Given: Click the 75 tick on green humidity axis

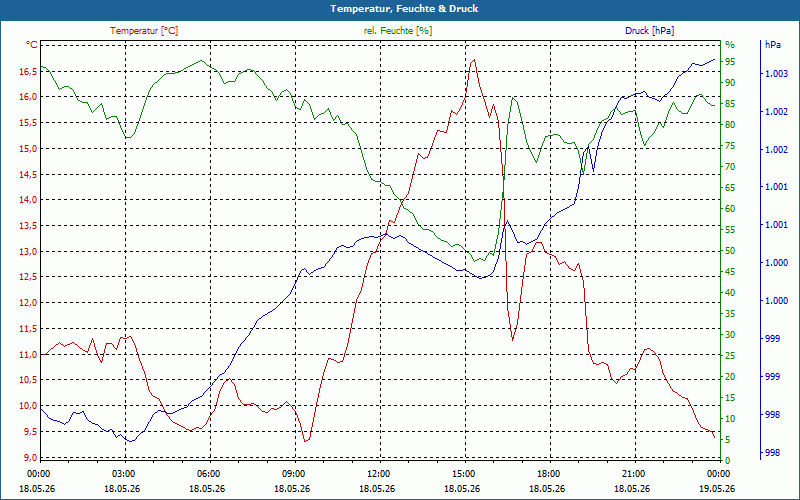Looking at the screenshot, I should click(730, 146).
